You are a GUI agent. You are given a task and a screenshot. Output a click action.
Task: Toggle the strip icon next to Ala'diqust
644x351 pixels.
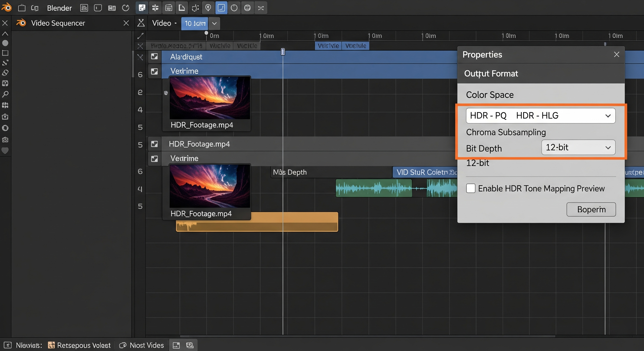coord(155,57)
